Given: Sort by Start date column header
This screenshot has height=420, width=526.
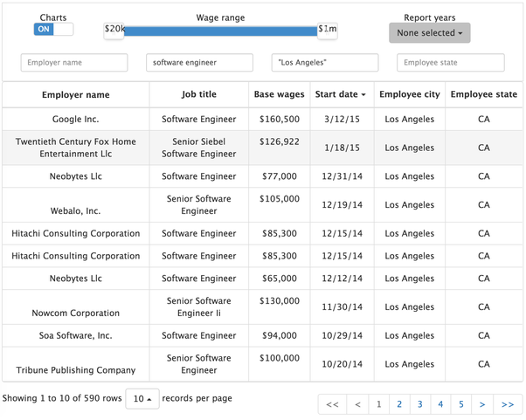Looking at the screenshot, I should click(342, 94).
